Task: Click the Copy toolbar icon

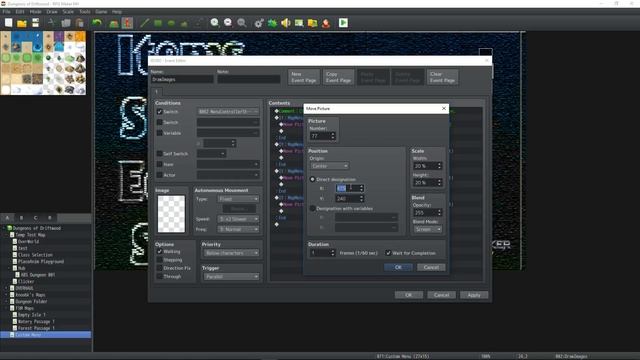Action: tap(65, 23)
